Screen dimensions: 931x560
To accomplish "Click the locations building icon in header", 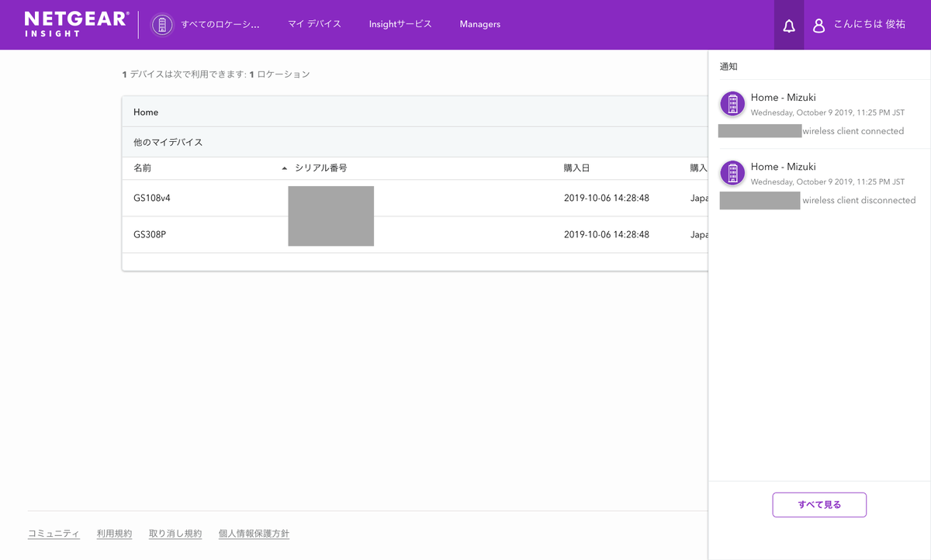I will point(162,25).
